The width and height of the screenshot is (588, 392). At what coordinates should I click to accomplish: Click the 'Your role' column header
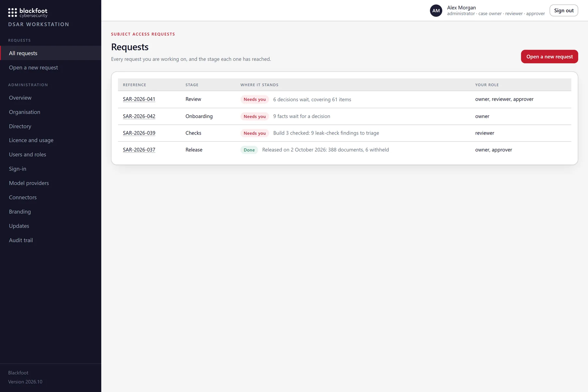click(487, 85)
